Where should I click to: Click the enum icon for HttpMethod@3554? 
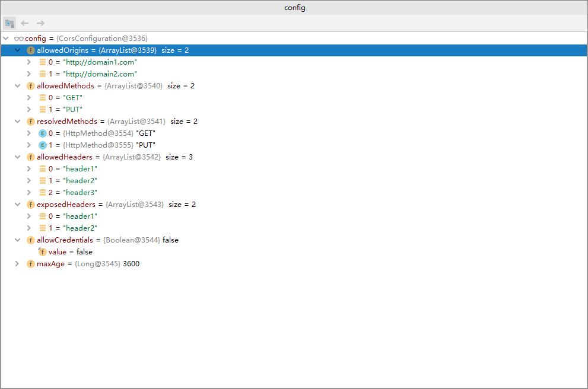[43, 133]
